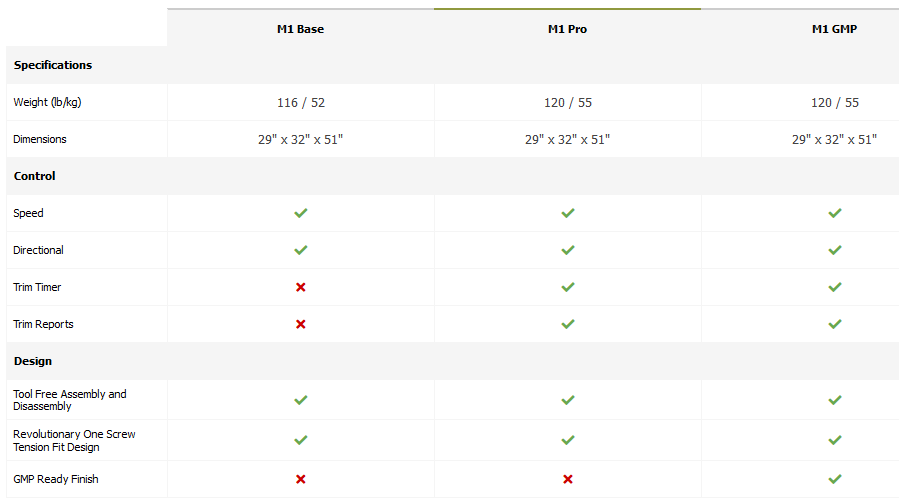Select the M1 Base column header
Screen dimensions: 899x499
(300, 29)
